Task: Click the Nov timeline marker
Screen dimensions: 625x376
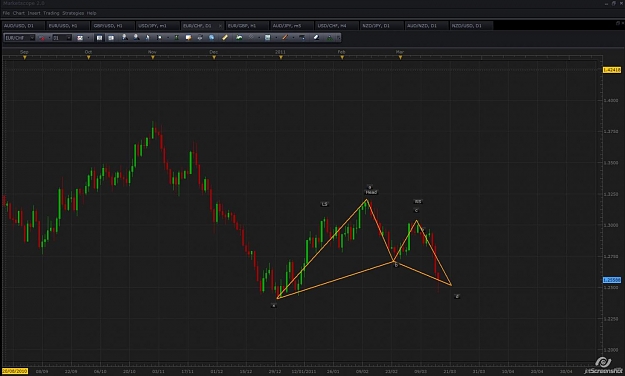Action: (x=153, y=57)
